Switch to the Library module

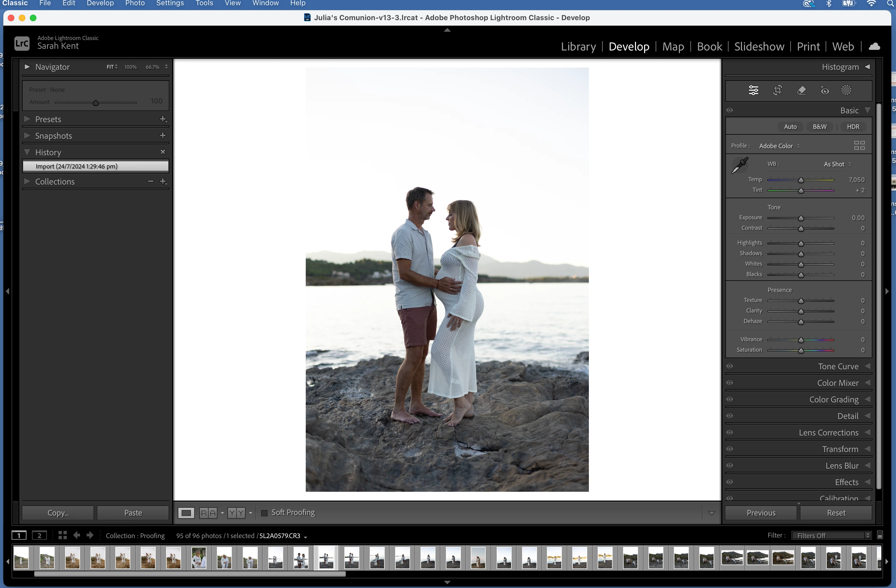point(578,46)
